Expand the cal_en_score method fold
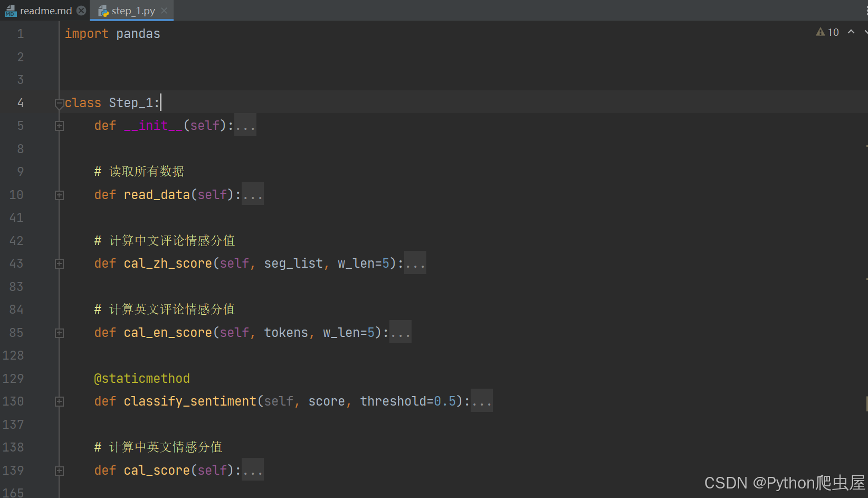 pyautogui.click(x=59, y=333)
